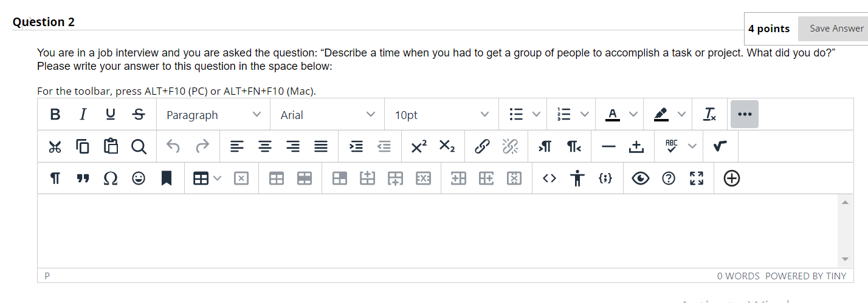
Task: Insert table column after
Action: pos(486,179)
